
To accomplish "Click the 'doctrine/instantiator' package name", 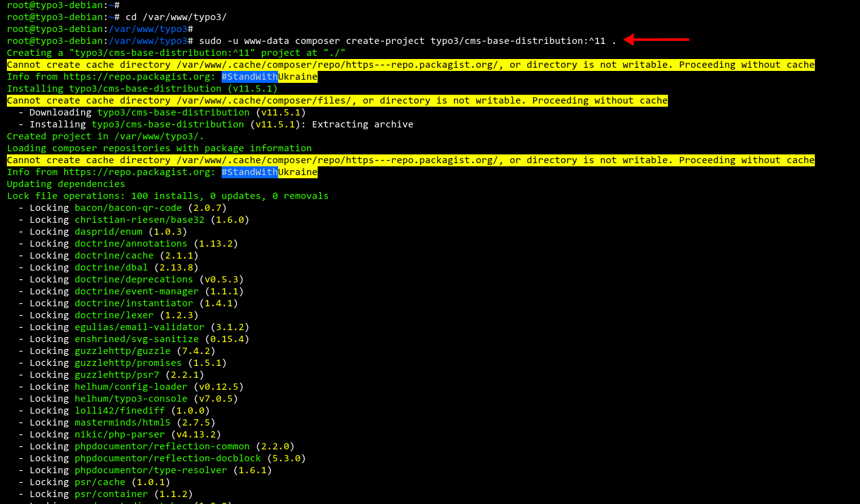I will pos(134,303).
